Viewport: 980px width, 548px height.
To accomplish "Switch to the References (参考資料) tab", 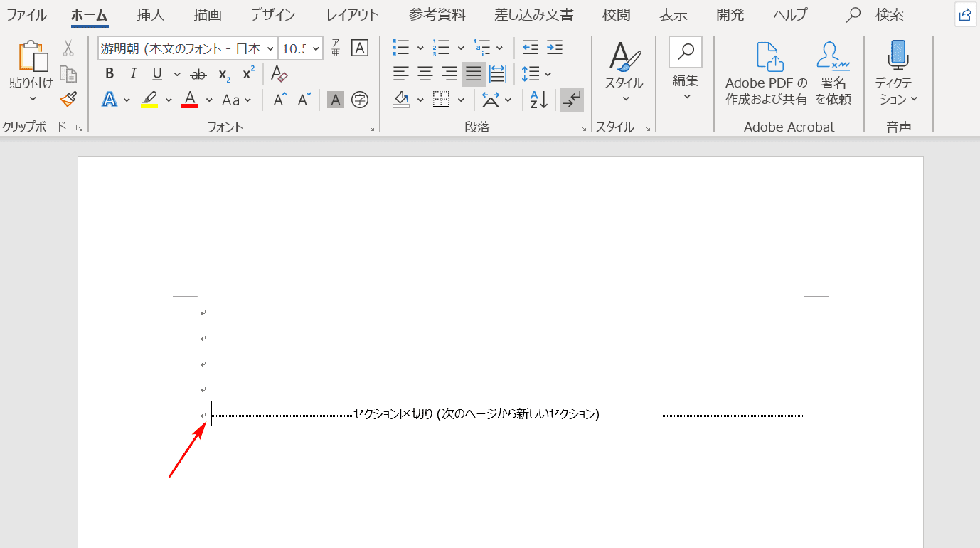I will (x=437, y=14).
